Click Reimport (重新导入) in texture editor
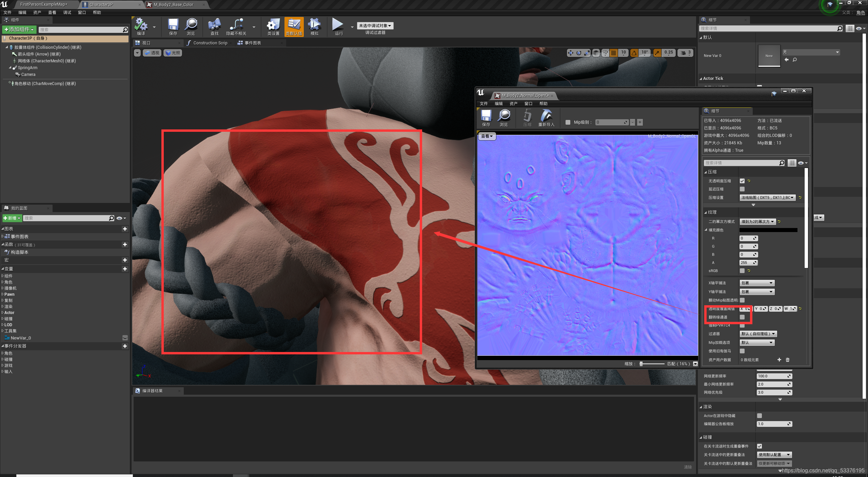 pos(546,117)
